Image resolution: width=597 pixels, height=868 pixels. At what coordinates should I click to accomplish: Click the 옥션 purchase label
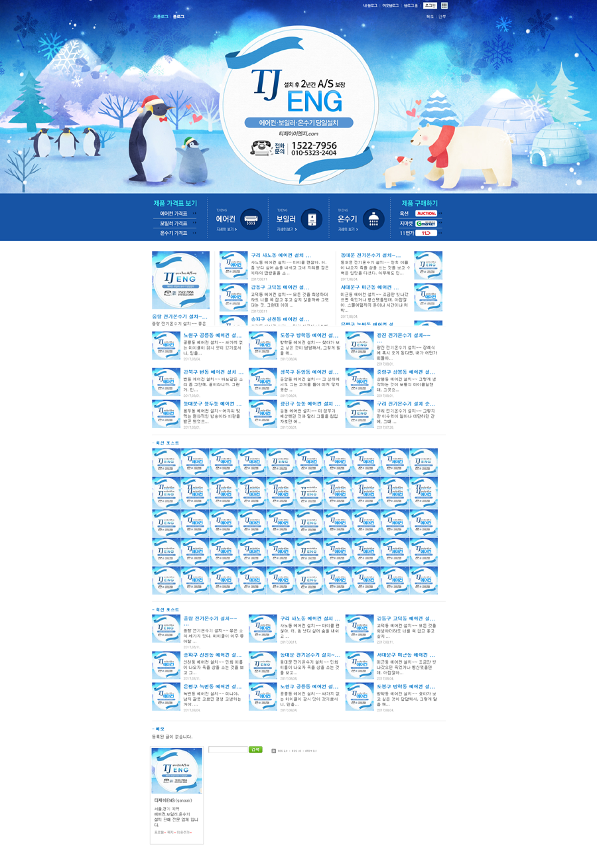point(404,214)
